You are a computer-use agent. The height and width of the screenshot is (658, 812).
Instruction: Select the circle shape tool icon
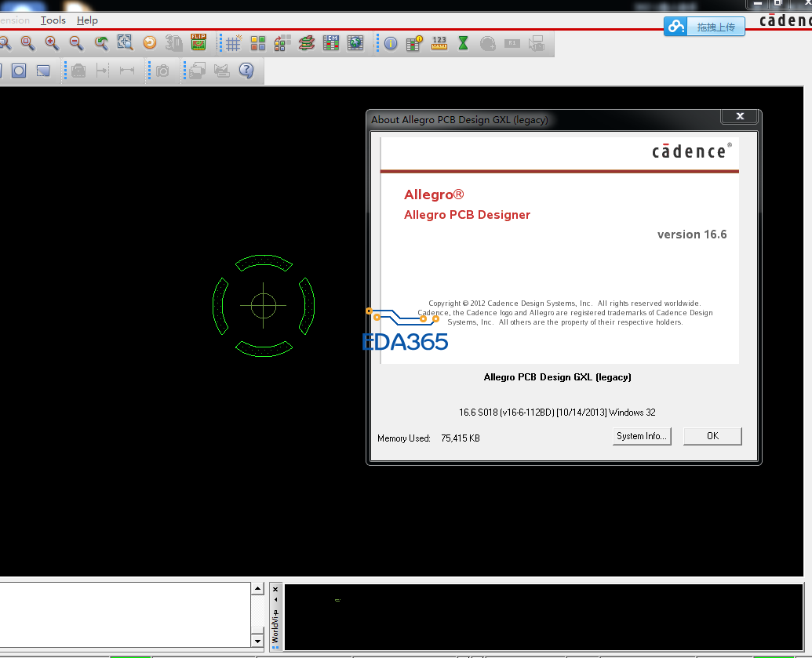(x=19, y=71)
